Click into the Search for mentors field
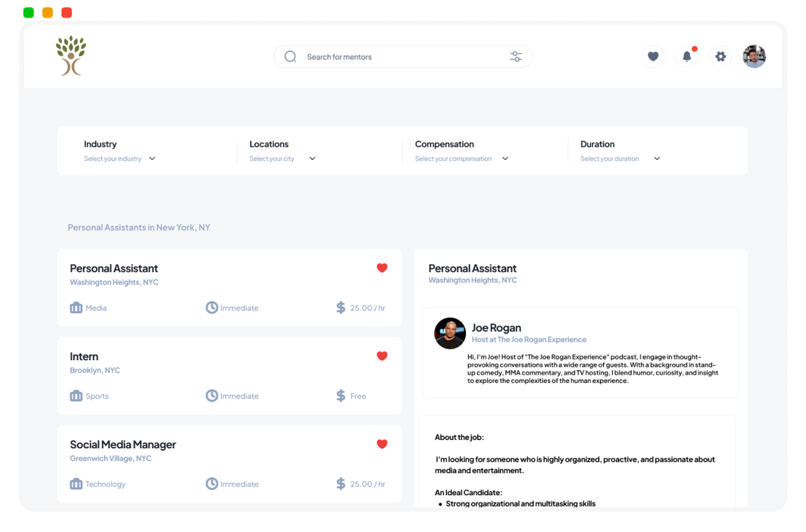This screenshot has height=532, width=806. click(403, 57)
